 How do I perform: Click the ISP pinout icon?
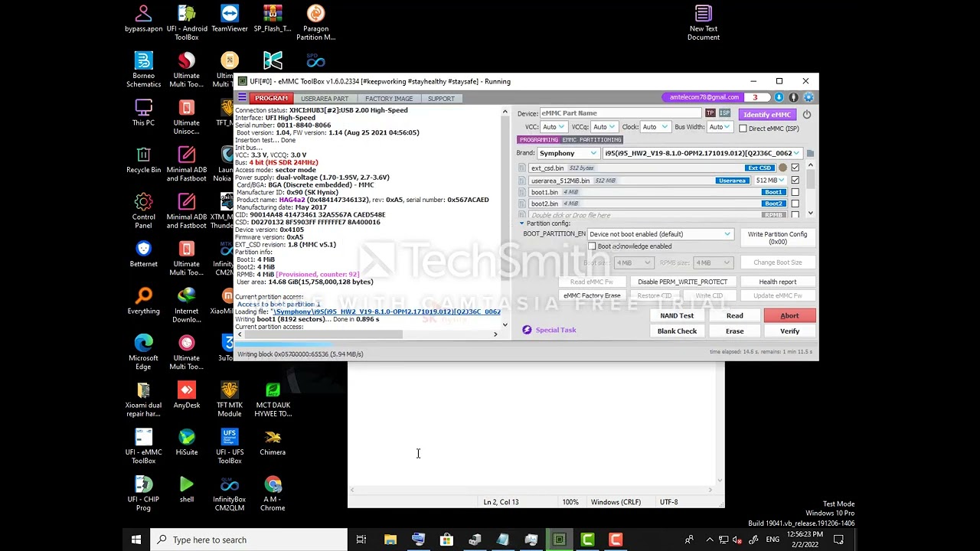coord(724,113)
